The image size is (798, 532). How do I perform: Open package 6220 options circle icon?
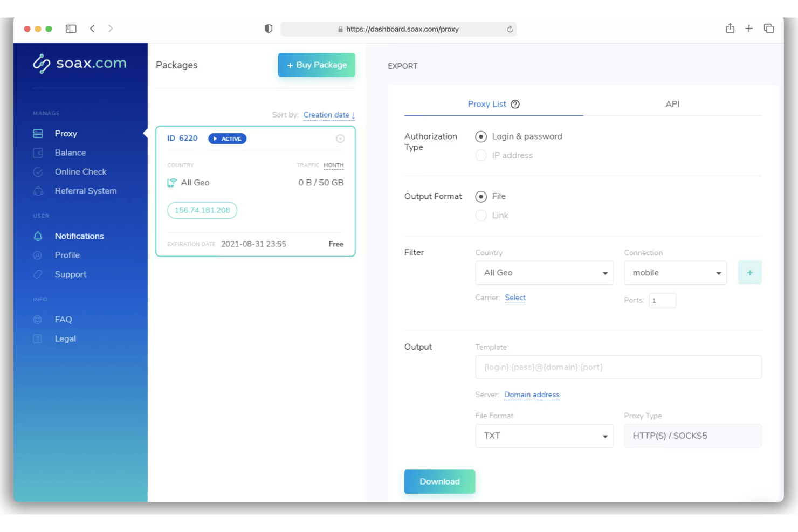340,139
